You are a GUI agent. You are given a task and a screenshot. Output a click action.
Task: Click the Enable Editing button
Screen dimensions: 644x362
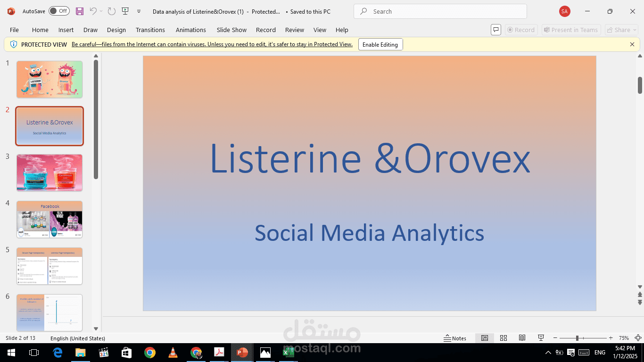[380, 44]
